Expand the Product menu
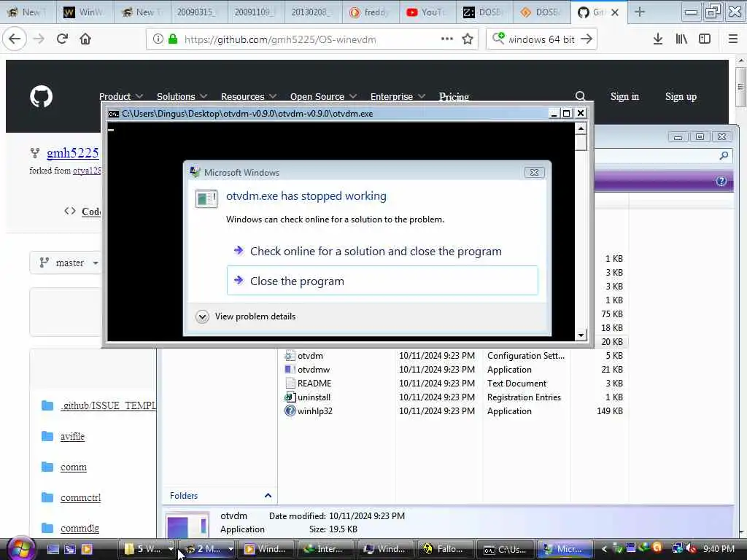The height and width of the screenshot is (560, 747). pyautogui.click(x=121, y=96)
